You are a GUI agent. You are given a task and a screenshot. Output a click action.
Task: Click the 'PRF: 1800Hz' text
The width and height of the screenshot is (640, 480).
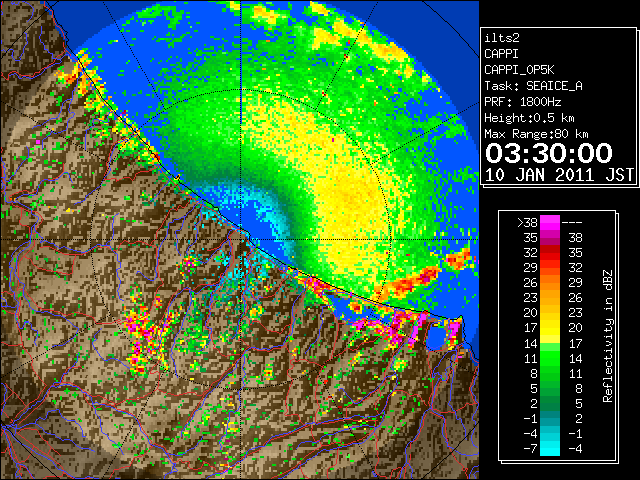[x=523, y=102]
